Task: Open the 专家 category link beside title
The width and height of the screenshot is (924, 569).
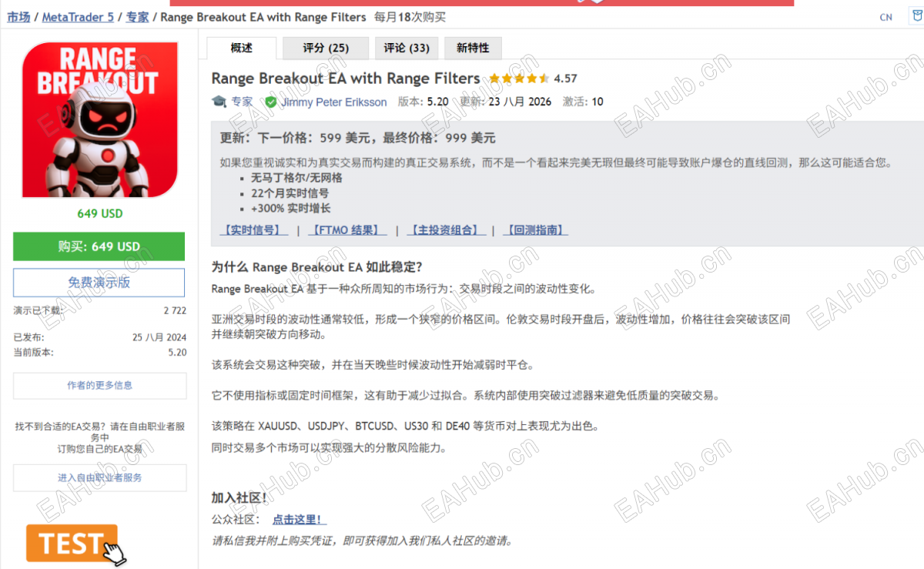Action: 242,102
